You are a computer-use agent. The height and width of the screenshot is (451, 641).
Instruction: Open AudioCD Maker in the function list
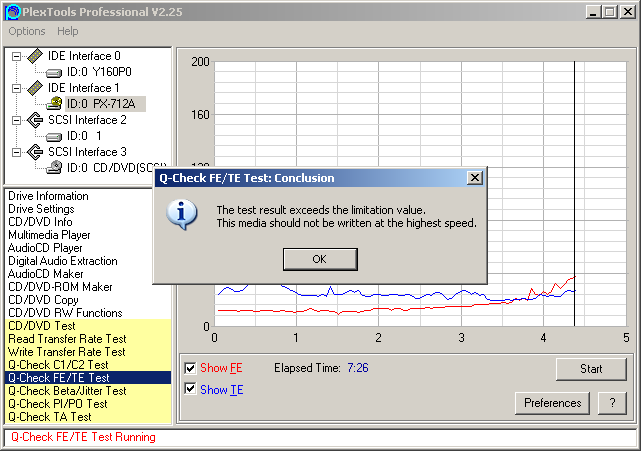45,274
